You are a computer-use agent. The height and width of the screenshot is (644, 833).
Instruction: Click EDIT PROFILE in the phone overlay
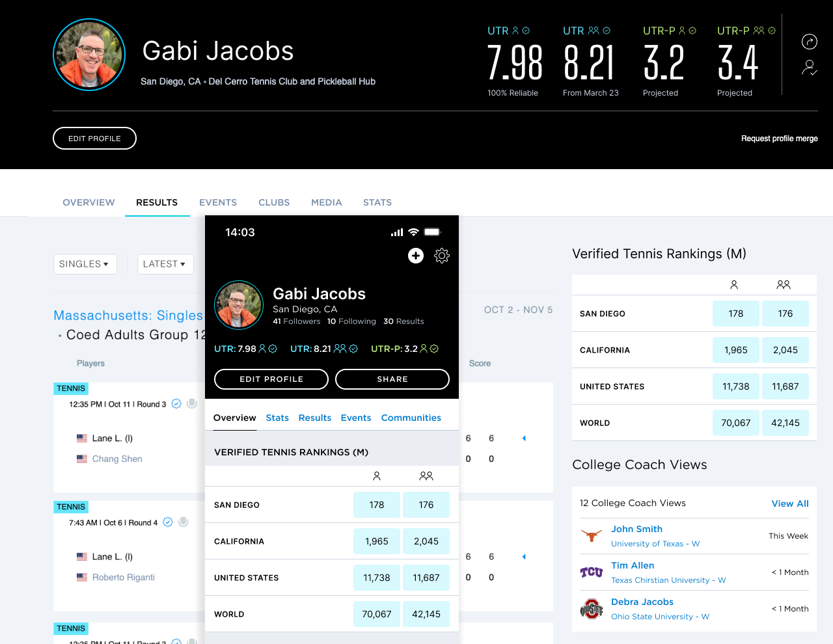[x=271, y=379]
